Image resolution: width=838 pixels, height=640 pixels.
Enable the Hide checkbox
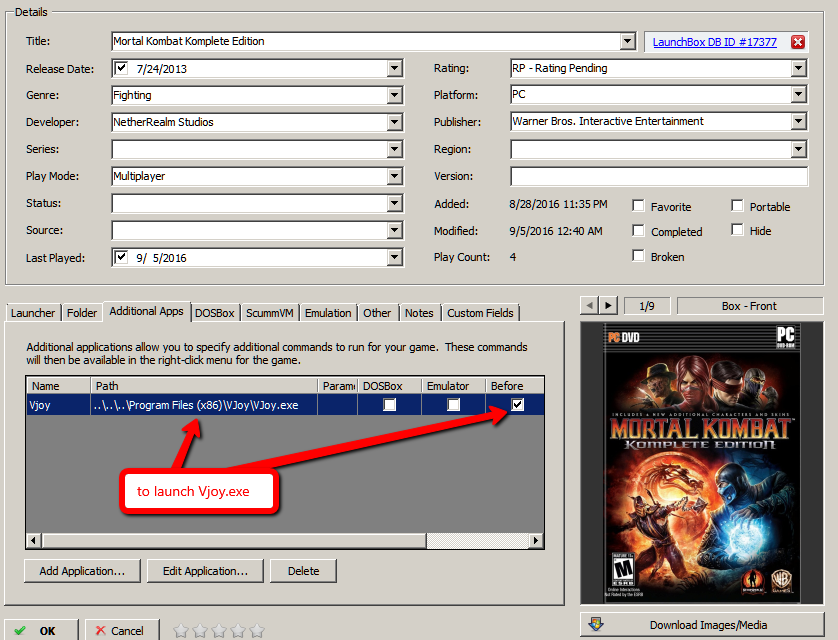(x=738, y=230)
